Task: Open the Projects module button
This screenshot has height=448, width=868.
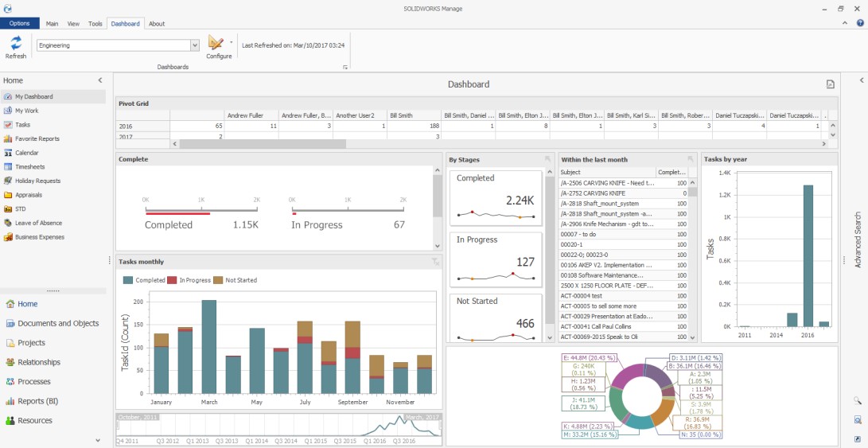Action: [x=32, y=343]
